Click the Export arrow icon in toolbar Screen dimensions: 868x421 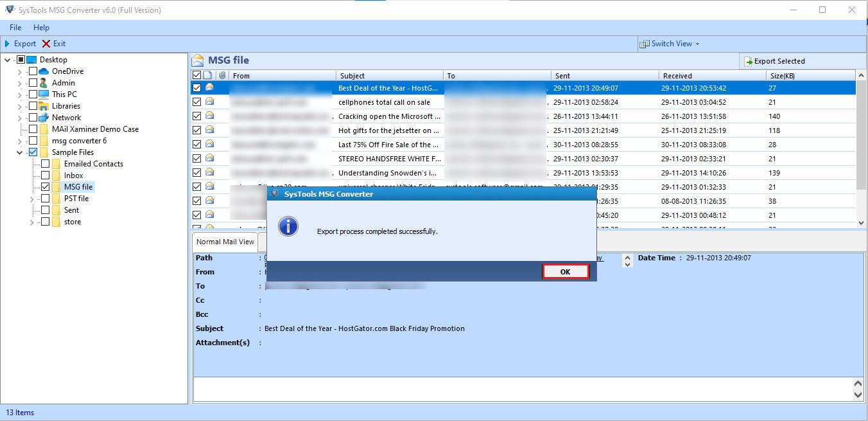[7, 44]
